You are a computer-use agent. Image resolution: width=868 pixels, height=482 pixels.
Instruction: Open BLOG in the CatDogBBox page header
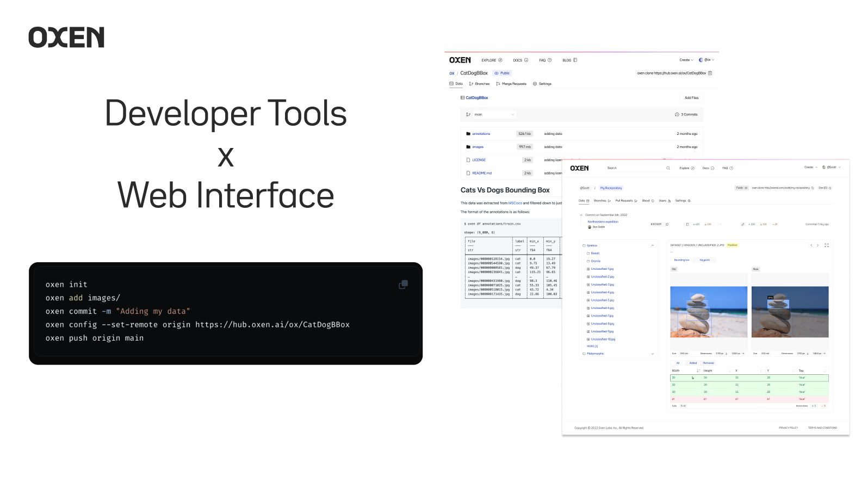(569, 60)
